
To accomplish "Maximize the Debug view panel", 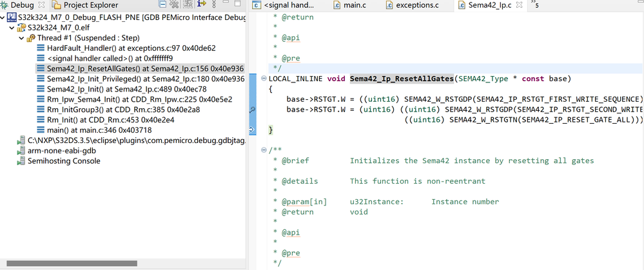I will pos(237,4).
